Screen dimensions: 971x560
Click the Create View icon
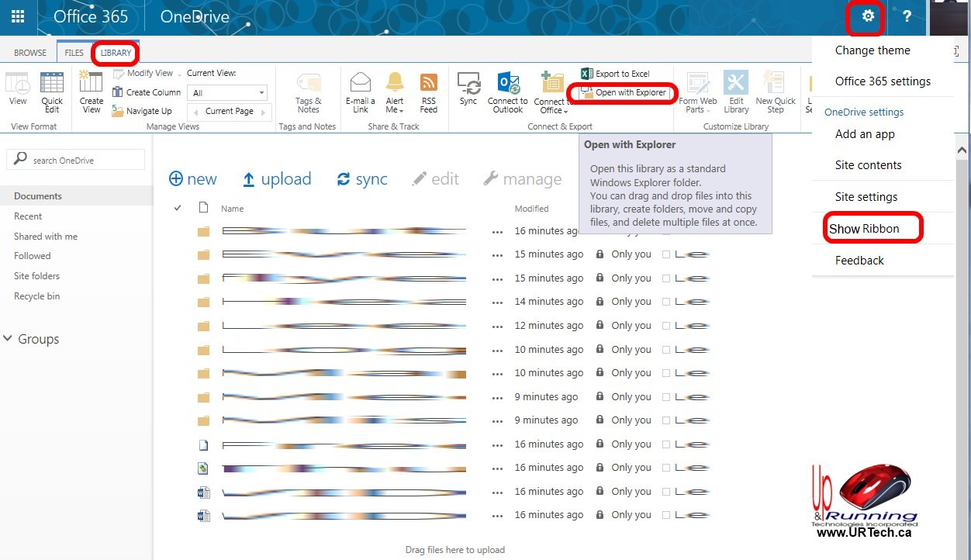(91, 92)
